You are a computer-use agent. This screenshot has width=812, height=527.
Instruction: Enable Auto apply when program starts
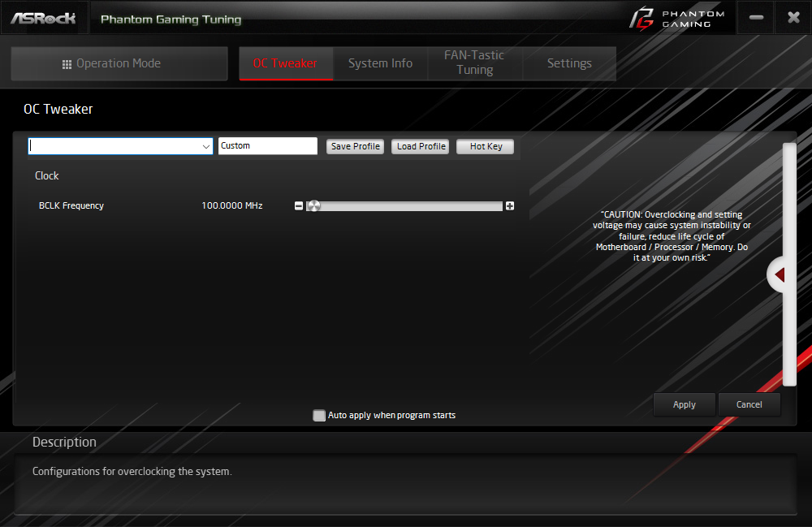click(319, 415)
